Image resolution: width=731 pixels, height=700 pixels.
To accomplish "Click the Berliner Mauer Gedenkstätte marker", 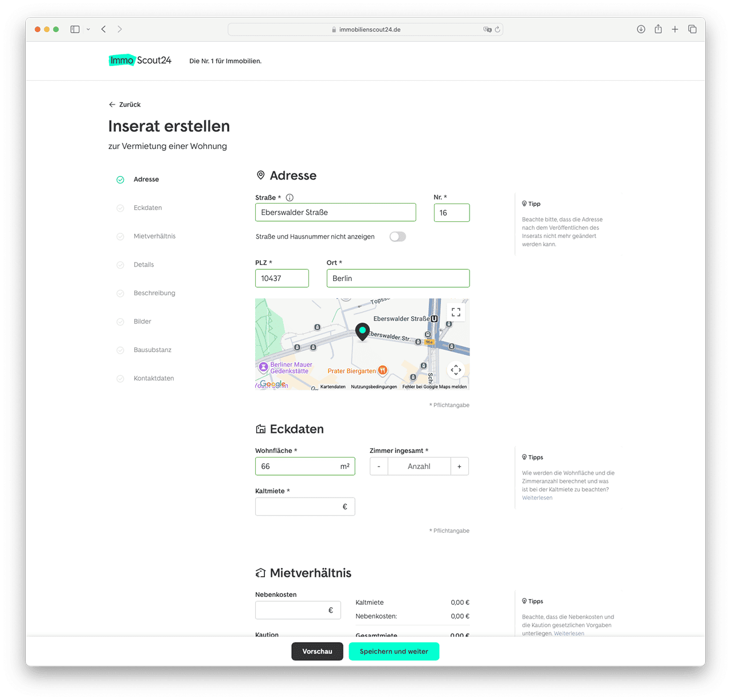I will point(264,367).
